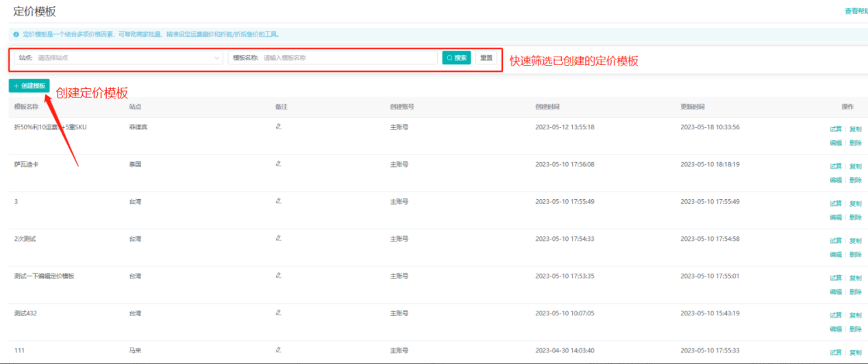Image resolution: width=868 pixels, height=364 pixels.
Task: Edit remark of the 111 template
Action: [x=279, y=350]
